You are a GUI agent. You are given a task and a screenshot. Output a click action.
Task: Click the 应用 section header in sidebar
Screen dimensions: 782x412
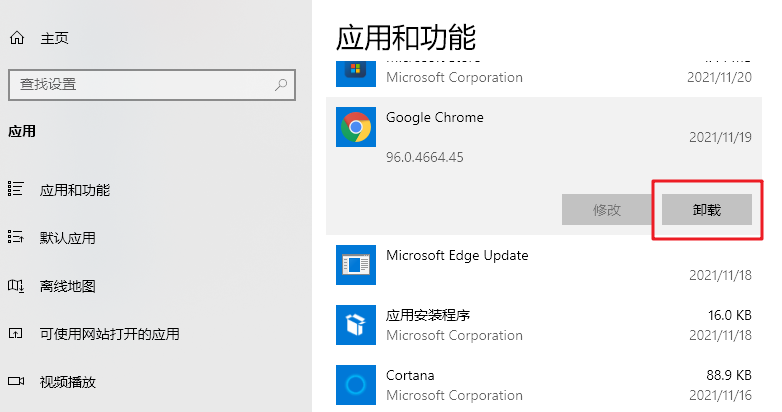click(22, 131)
